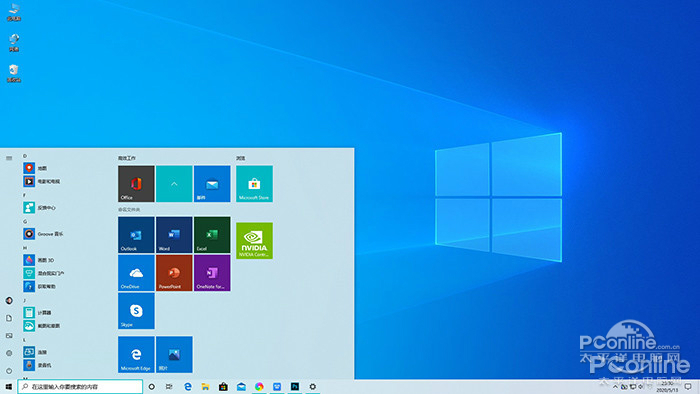Expand the Start menu hamburger menu

9,158
